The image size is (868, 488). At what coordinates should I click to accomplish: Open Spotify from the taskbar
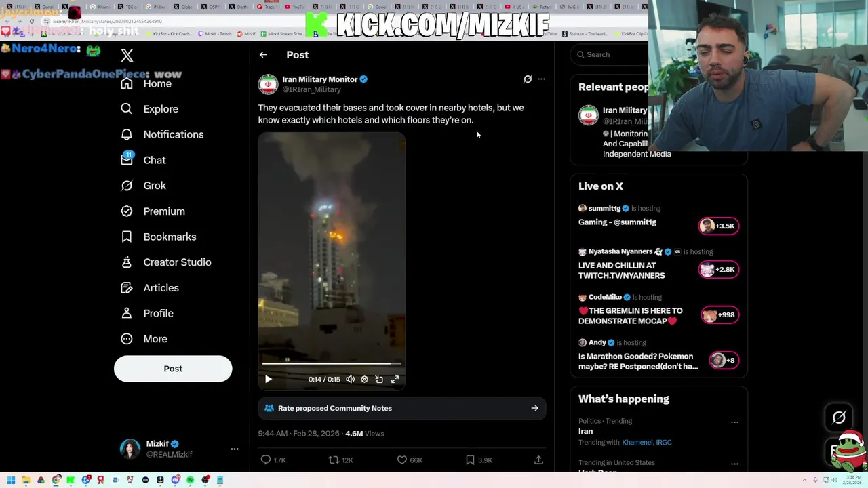(x=190, y=480)
